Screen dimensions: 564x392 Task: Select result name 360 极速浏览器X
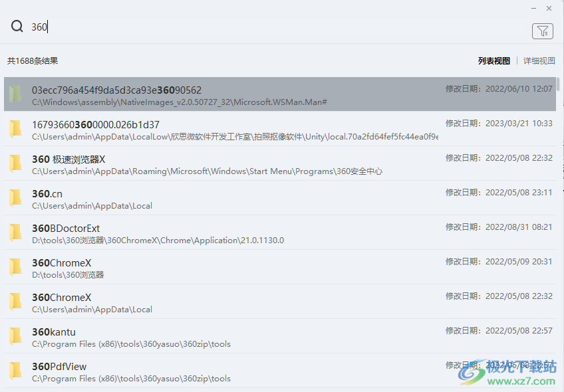click(69, 159)
